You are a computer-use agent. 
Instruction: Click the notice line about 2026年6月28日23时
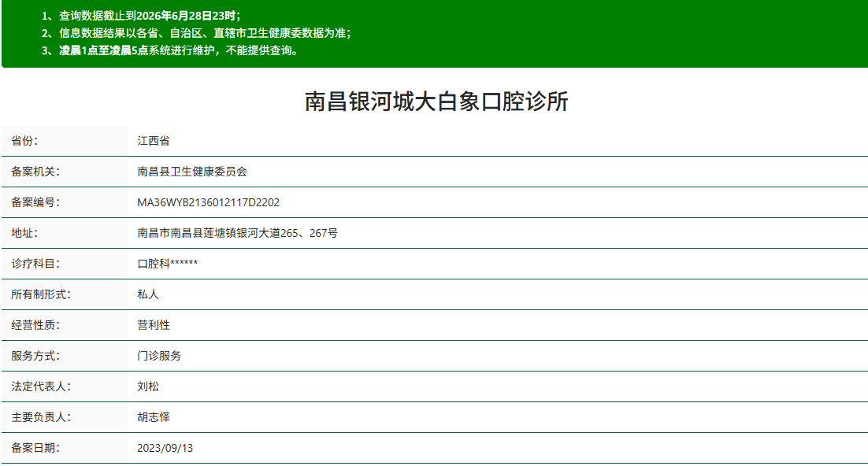(x=141, y=16)
